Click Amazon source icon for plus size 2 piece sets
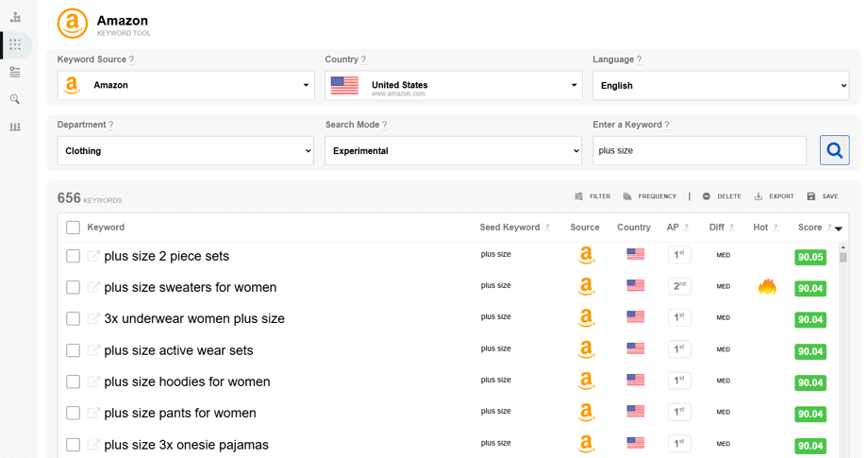The image size is (868, 458). (586, 255)
